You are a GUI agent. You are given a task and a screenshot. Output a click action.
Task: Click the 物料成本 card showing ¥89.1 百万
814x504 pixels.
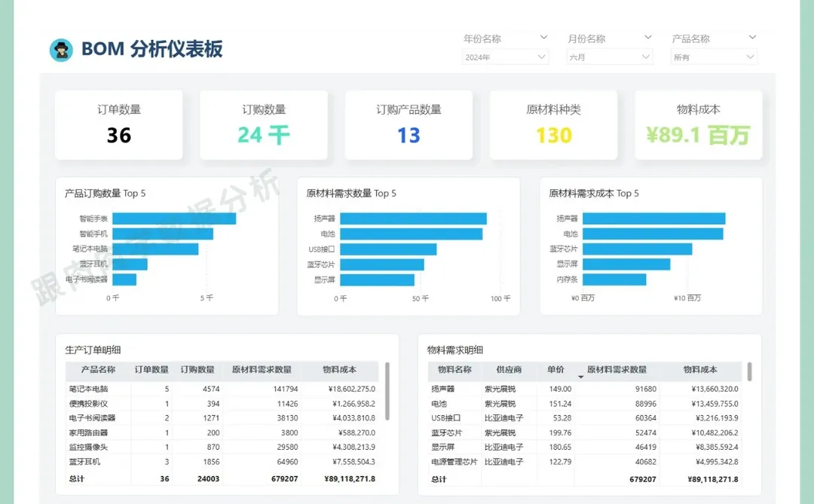pyautogui.click(x=699, y=125)
